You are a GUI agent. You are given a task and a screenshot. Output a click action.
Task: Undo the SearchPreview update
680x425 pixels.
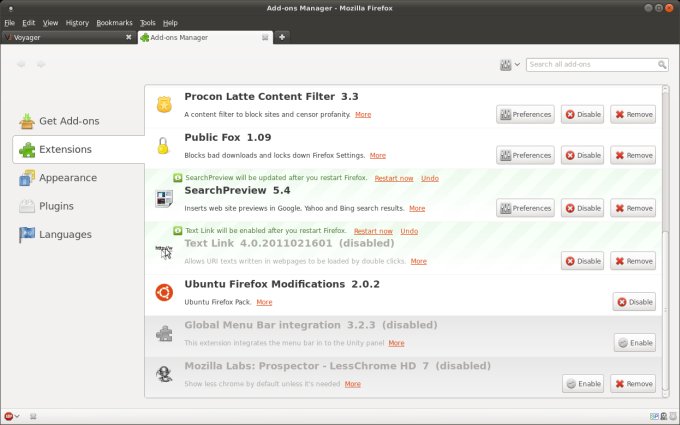click(430, 178)
